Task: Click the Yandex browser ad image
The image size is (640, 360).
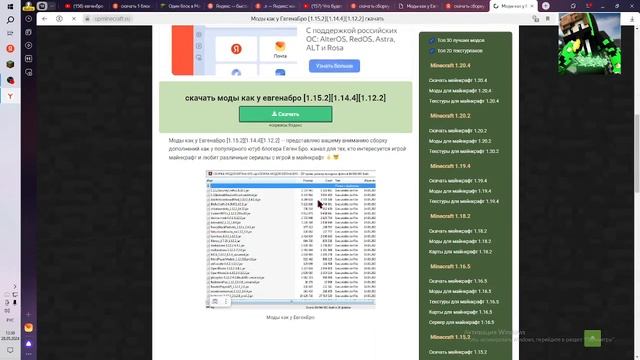Action: point(234,50)
